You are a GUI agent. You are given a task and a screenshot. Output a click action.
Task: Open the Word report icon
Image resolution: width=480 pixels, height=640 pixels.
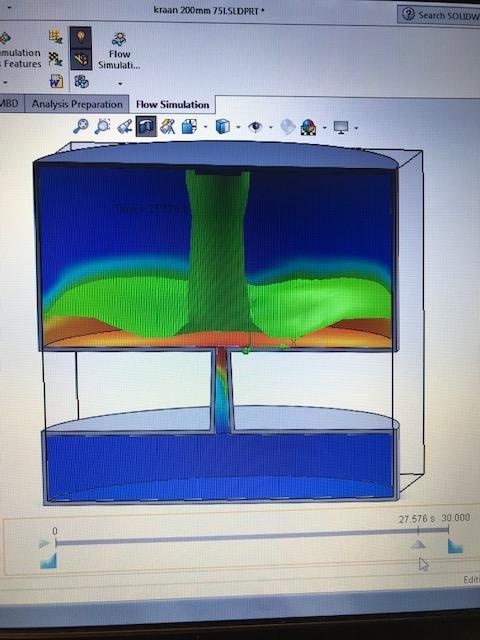pyautogui.click(x=56, y=81)
